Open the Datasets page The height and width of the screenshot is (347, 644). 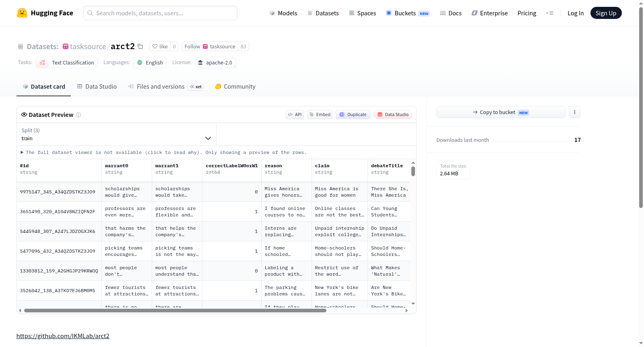pyautogui.click(x=323, y=13)
